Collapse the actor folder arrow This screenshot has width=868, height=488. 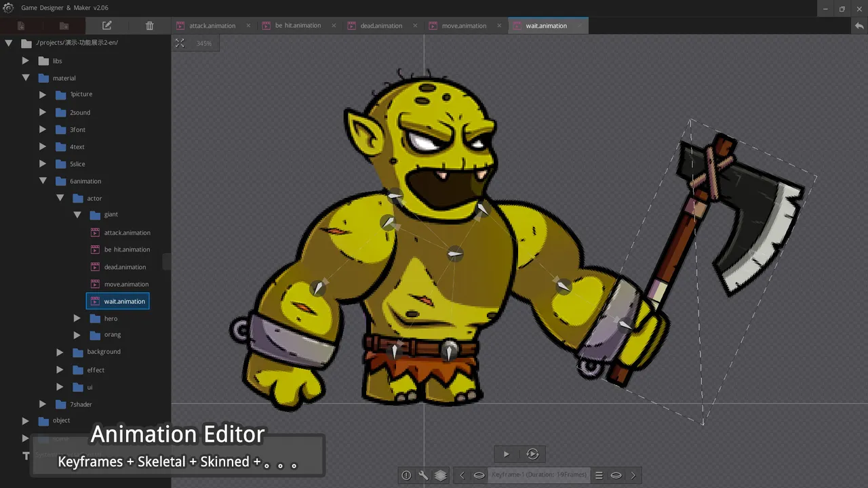click(x=60, y=198)
